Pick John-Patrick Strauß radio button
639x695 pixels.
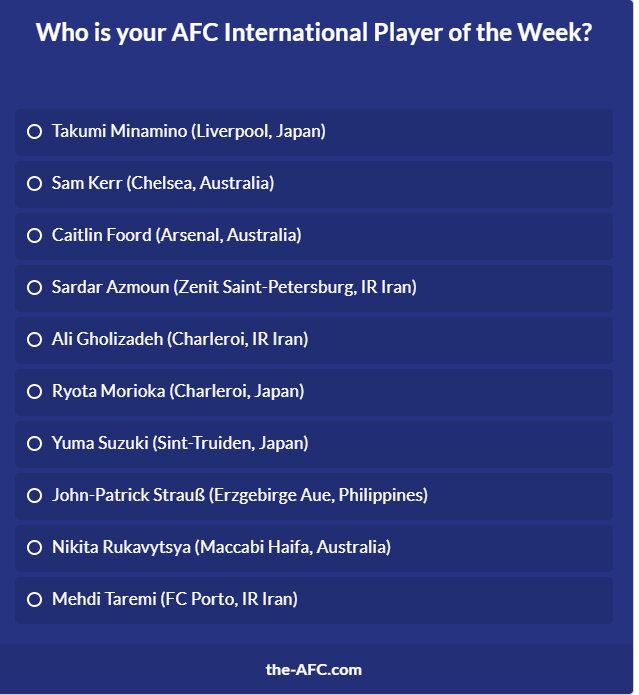(34, 495)
